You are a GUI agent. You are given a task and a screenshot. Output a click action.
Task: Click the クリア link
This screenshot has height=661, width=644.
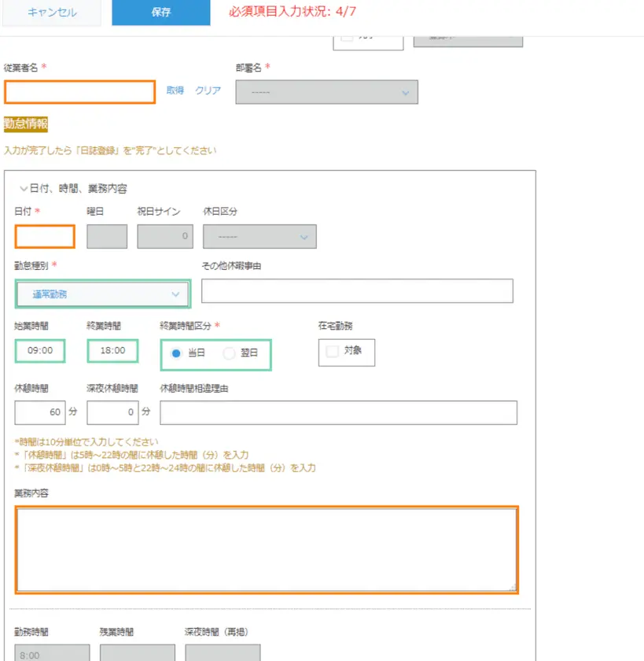(x=208, y=90)
